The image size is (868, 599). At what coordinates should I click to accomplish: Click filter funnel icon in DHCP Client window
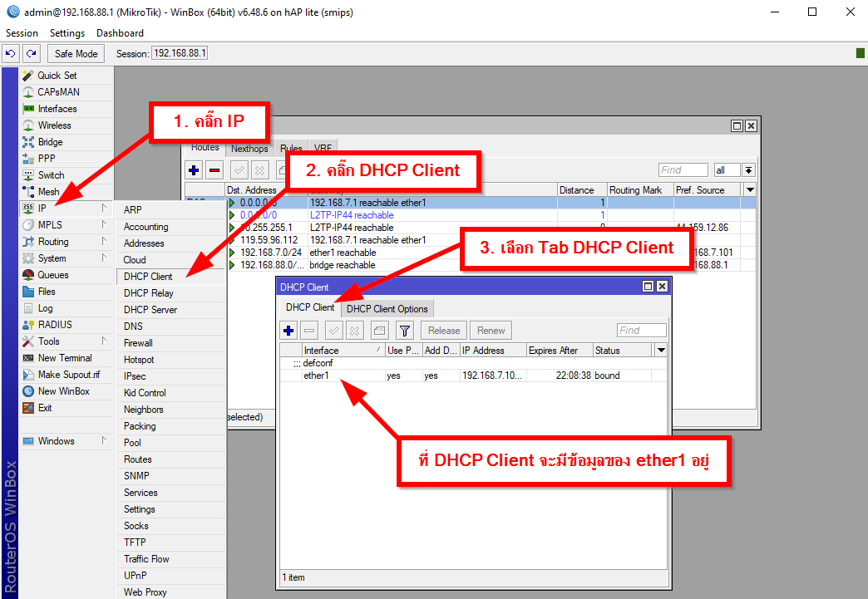tap(405, 331)
